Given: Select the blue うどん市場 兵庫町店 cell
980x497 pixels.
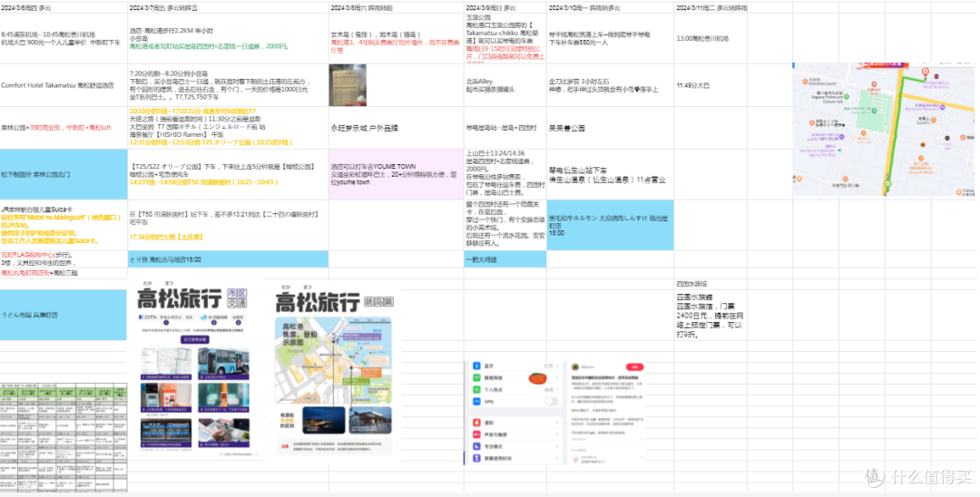Looking at the screenshot, I should point(64,315).
